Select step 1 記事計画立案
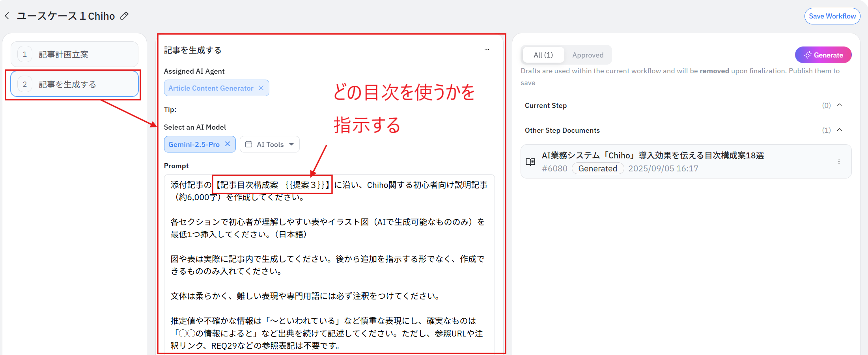This screenshot has width=868, height=355. (75, 54)
